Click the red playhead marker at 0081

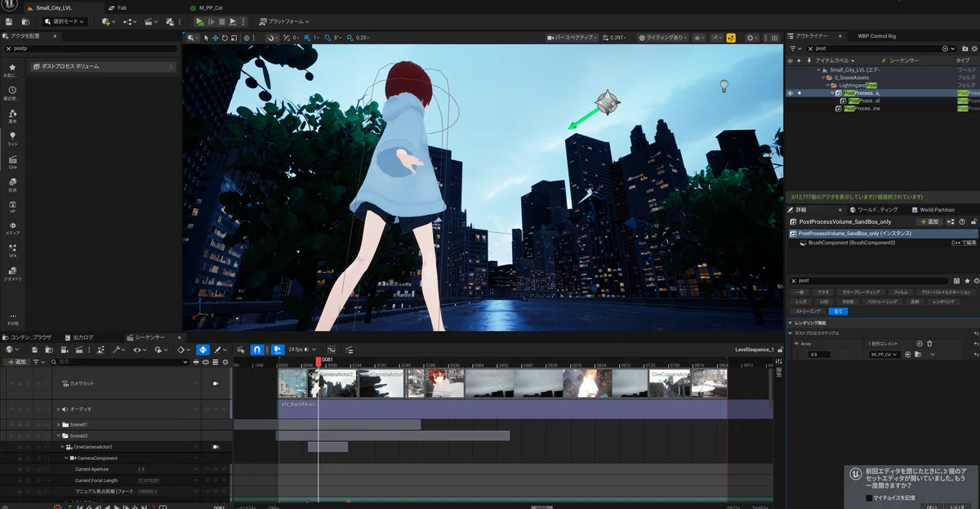(x=318, y=361)
